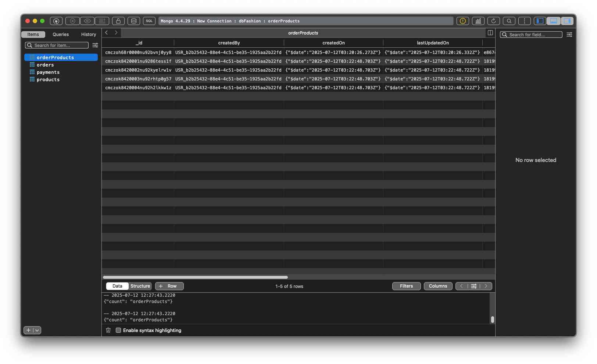This screenshot has height=364, width=597.
Task: Switch to the Structure view tab
Action: click(x=140, y=286)
